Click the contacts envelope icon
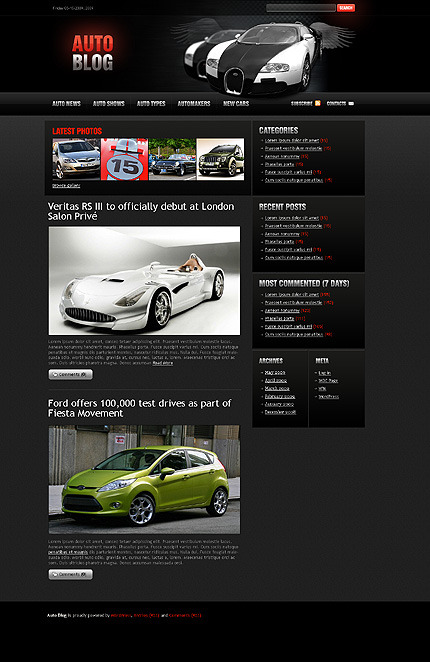Screen dimensions: 430x662 tap(351, 103)
